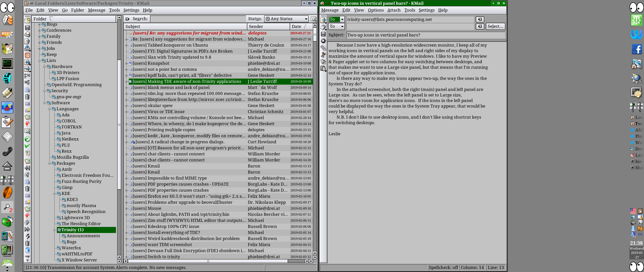Click the 21:38 clock in the right panel
Image resolution: width=644 pixels, height=272 pixels.
pos(636,243)
